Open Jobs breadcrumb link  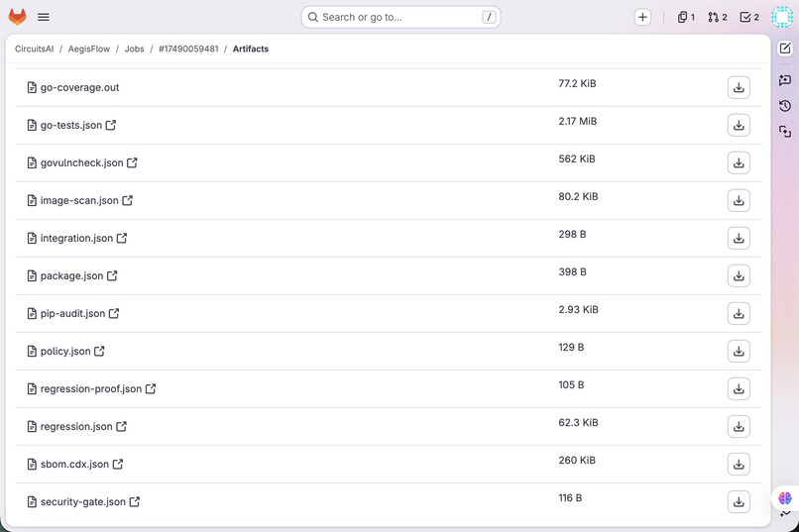[135, 49]
